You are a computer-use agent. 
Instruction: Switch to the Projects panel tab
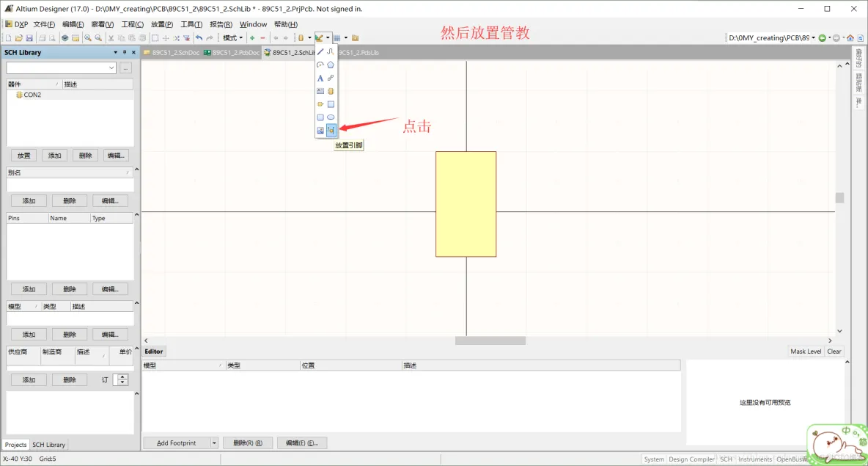point(15,445)
